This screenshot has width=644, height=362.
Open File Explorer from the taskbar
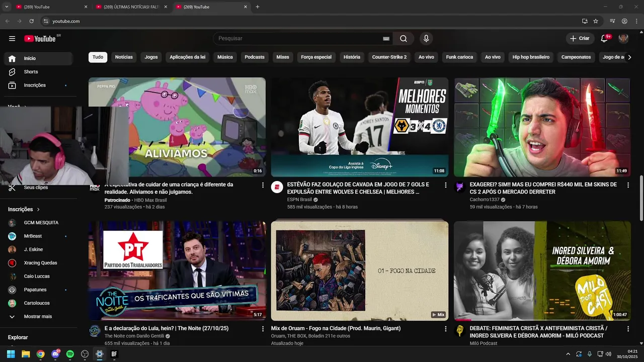coord(26,354)
